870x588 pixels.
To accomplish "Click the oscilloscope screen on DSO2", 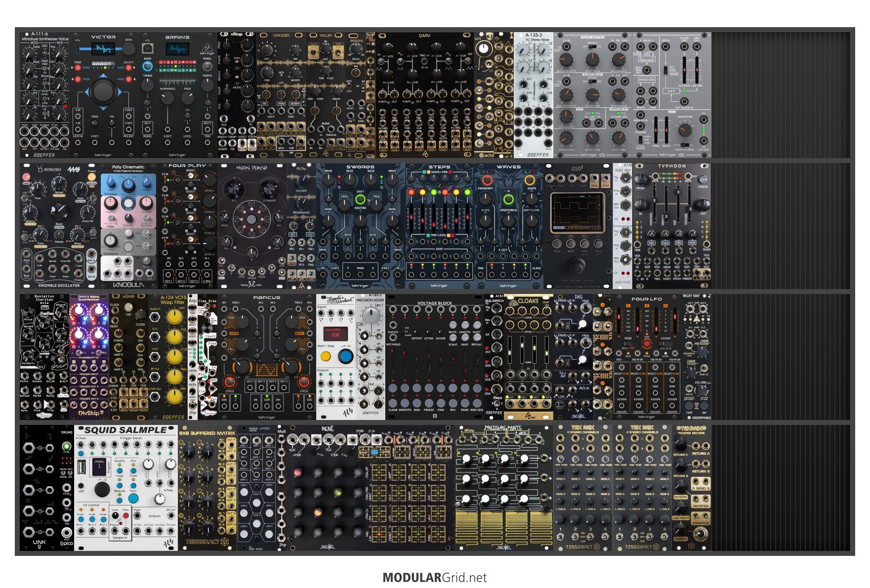I will point(577,212).
